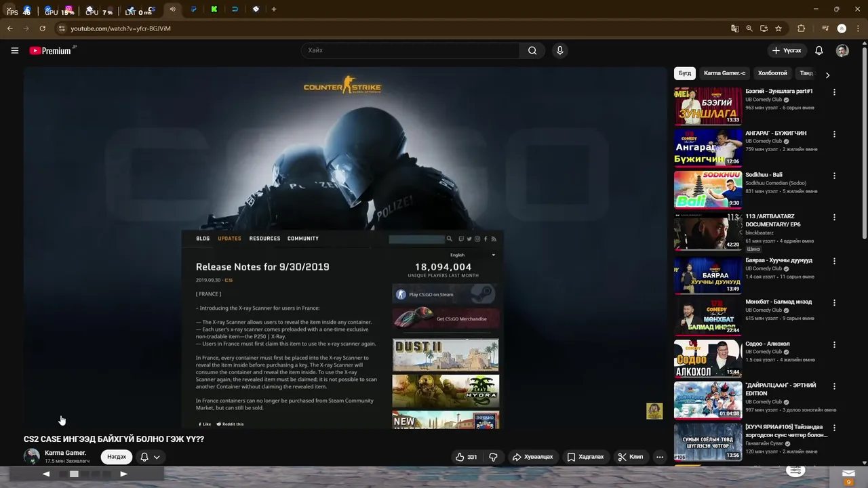
Task: Click the left arrow in bottom overlay bar
Action: (46, 474)
